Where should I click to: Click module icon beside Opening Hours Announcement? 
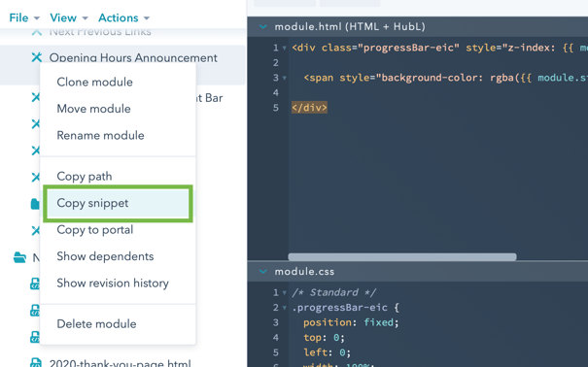[x=36, y=57]
